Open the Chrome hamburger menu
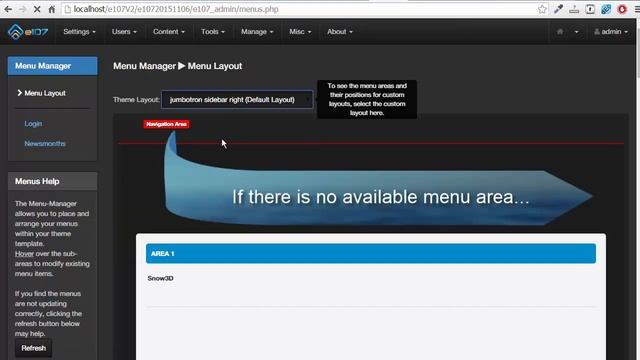 (x=637, y=9)
